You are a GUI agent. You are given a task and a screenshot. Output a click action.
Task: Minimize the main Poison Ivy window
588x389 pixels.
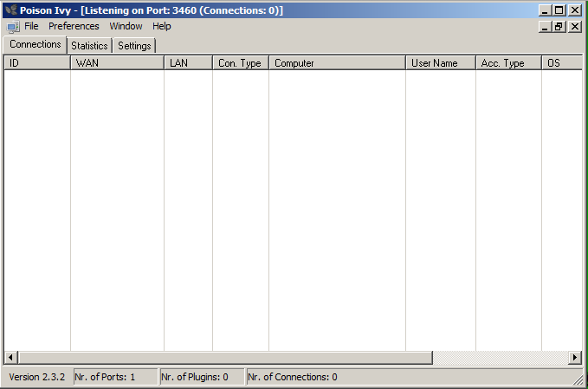[545, 10]
